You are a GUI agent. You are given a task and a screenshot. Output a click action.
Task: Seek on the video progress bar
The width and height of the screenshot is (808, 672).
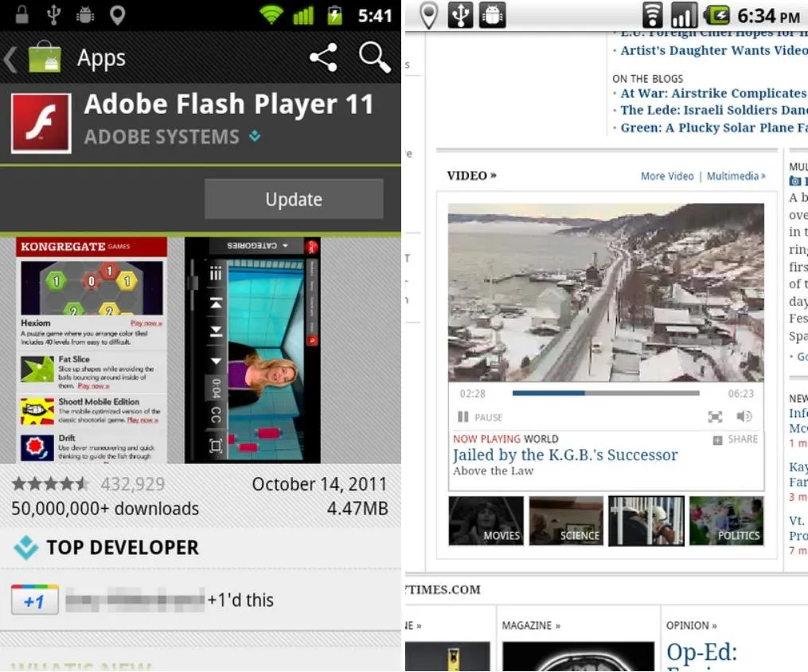(605, 393)
